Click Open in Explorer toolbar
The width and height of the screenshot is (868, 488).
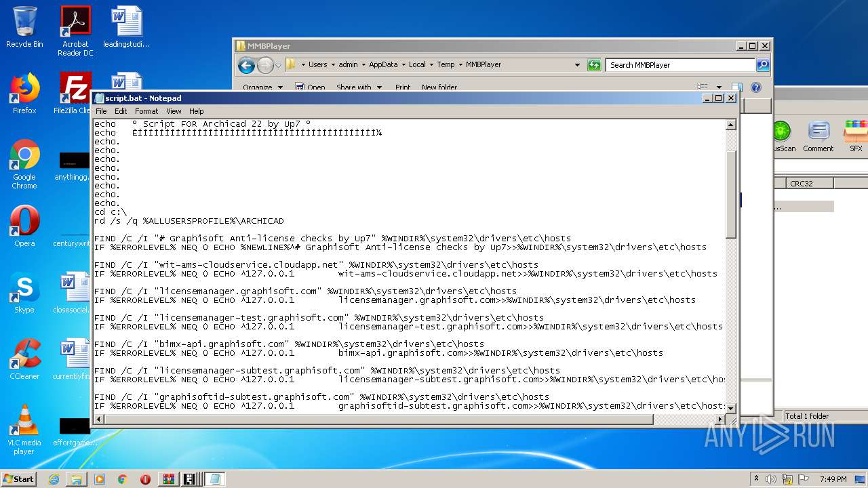[311, 87]
